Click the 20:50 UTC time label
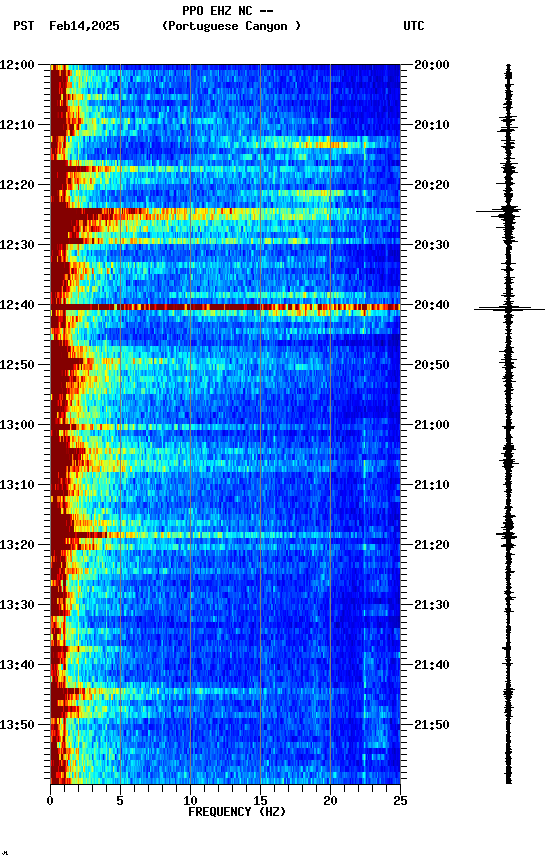Screen dimensions: 552x864 (432, 365)
